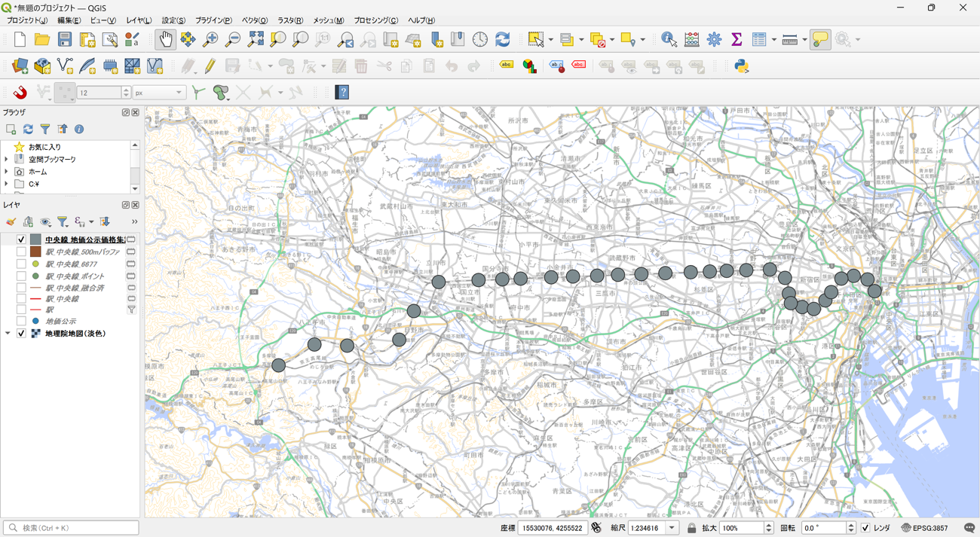Viewport: 980px width, 537px height.
Task: Refresh the map canvas from the main toolbar
Action: click(x=503, y=39)
